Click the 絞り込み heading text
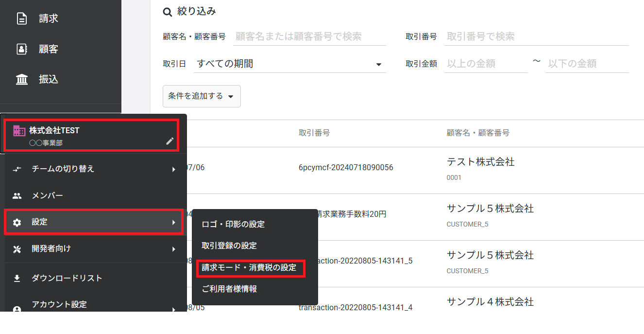 pyautogui.click(x=196, y=12)
